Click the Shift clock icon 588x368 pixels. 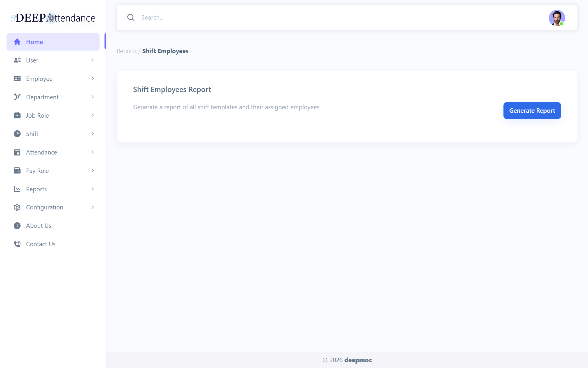click(x=17, y=134)
